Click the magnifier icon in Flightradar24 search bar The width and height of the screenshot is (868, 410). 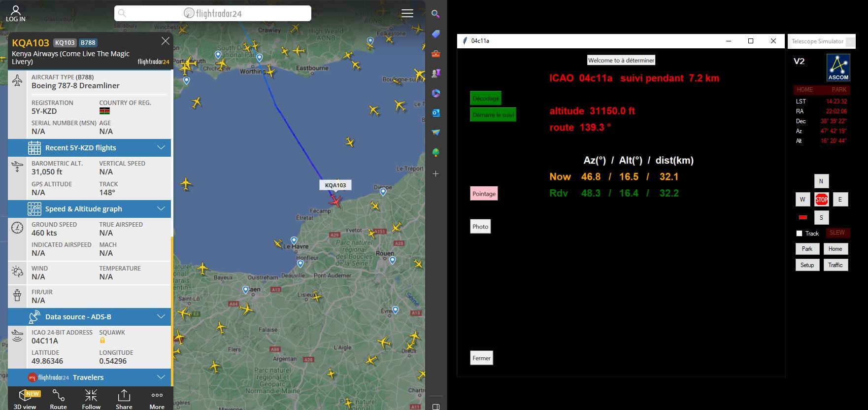tap(122, 13)
